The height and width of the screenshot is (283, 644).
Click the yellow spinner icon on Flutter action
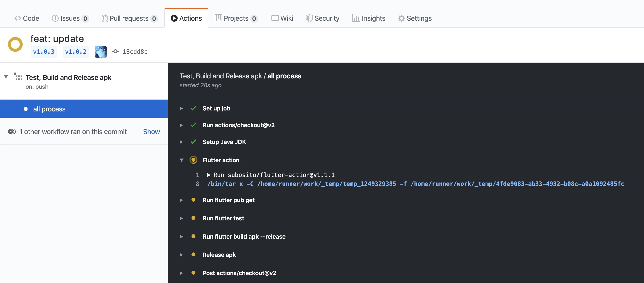tap(193, 160)
